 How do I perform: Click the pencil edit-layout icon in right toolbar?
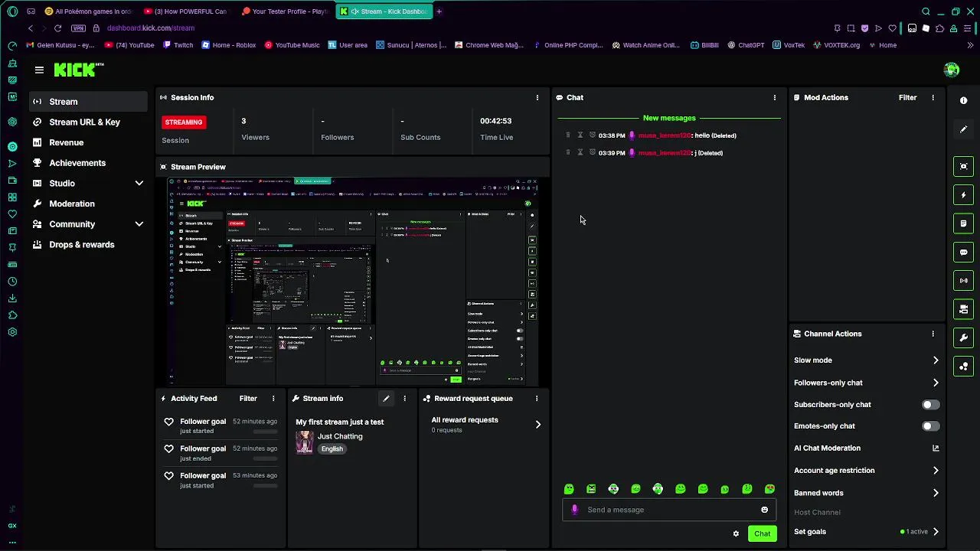click(963, 129)
